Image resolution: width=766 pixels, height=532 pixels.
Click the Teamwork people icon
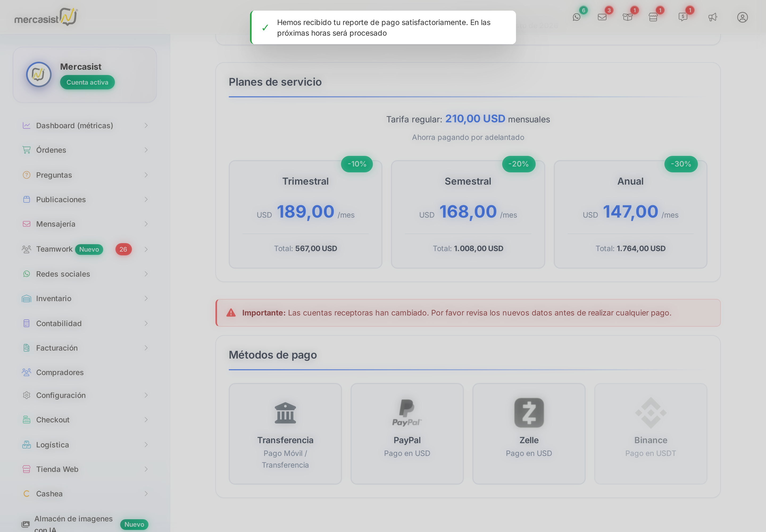point(26,249)
